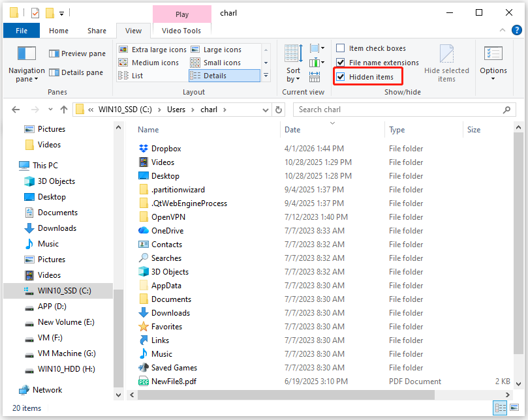The width and height of the screenshot is (528, 420).
Task: Select the Searches folder icon
Action: tap(144, 258)
